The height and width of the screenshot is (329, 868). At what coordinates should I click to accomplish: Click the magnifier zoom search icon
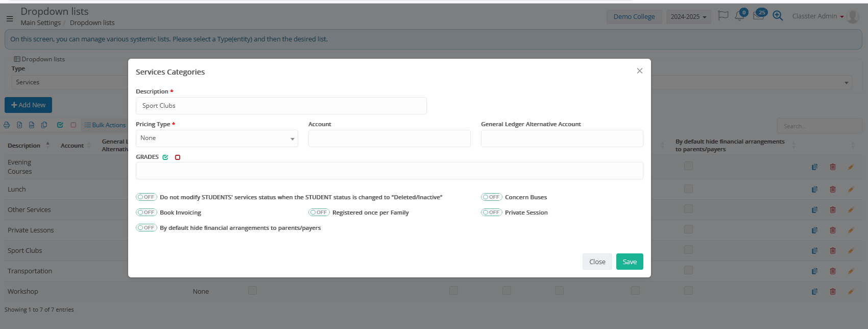coord(778,16)
